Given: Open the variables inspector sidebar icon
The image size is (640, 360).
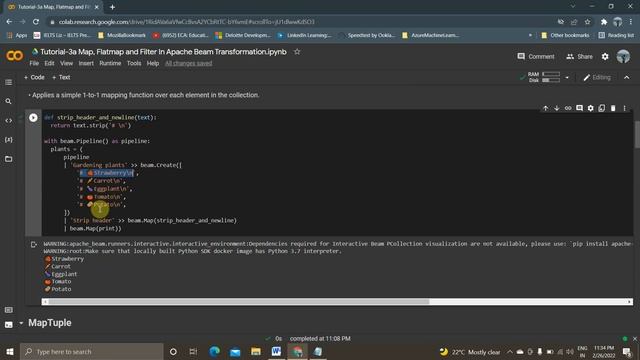Looking at the screenshot, I should click(9, 140).
